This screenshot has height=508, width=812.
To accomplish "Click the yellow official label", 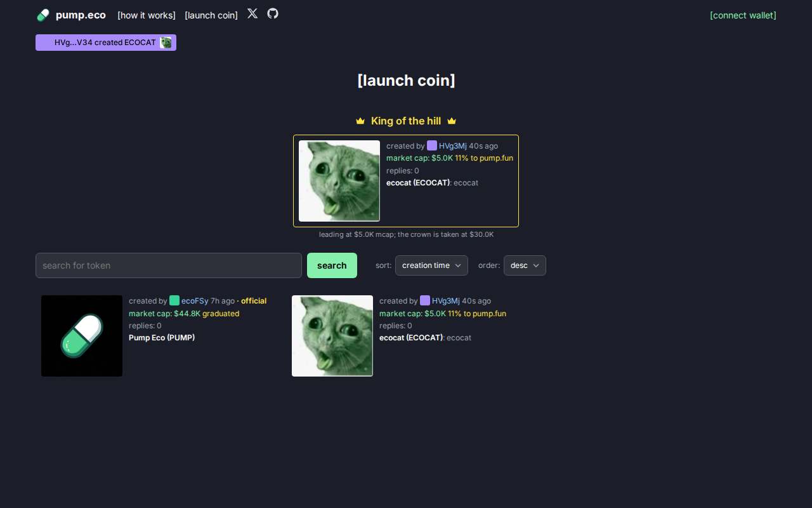I will tap(254, 301).
